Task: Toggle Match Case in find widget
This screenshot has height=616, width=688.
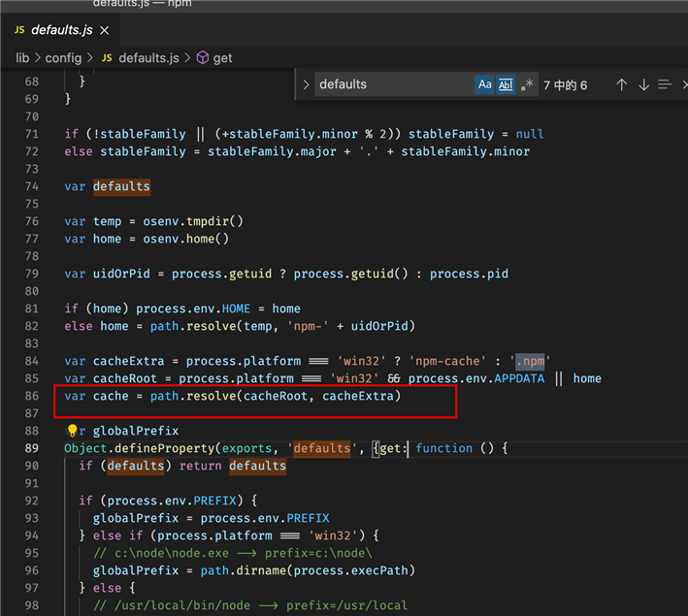Action: pos(484,84)
